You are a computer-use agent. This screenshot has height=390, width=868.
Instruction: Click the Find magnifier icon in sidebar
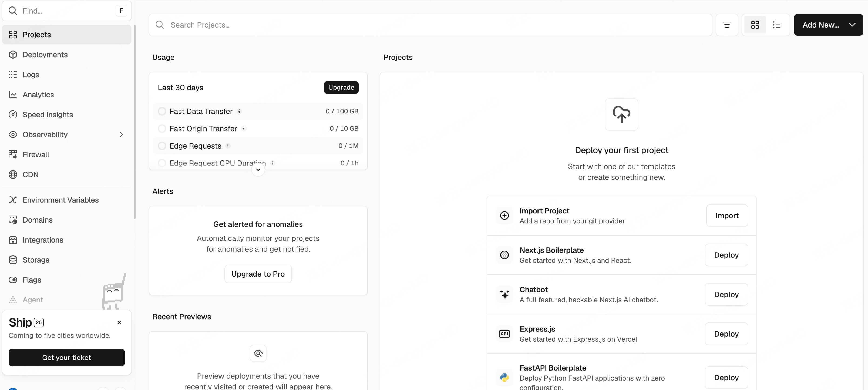click(x=13, y=11)
